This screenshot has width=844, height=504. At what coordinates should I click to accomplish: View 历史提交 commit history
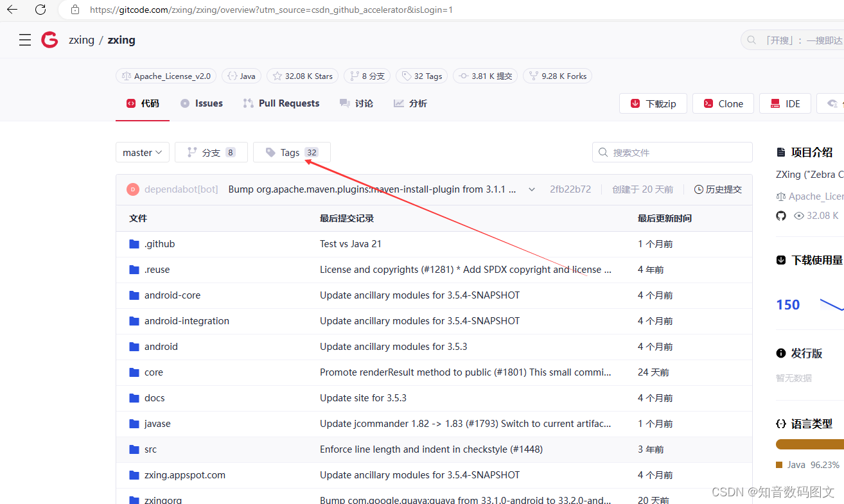click(x=718, y=189)
